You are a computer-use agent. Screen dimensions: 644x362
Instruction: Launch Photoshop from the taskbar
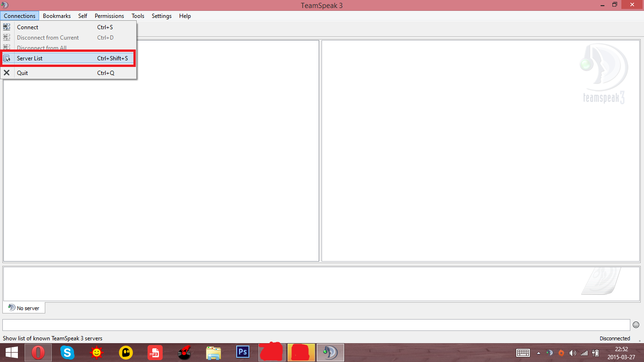(243, 353)
